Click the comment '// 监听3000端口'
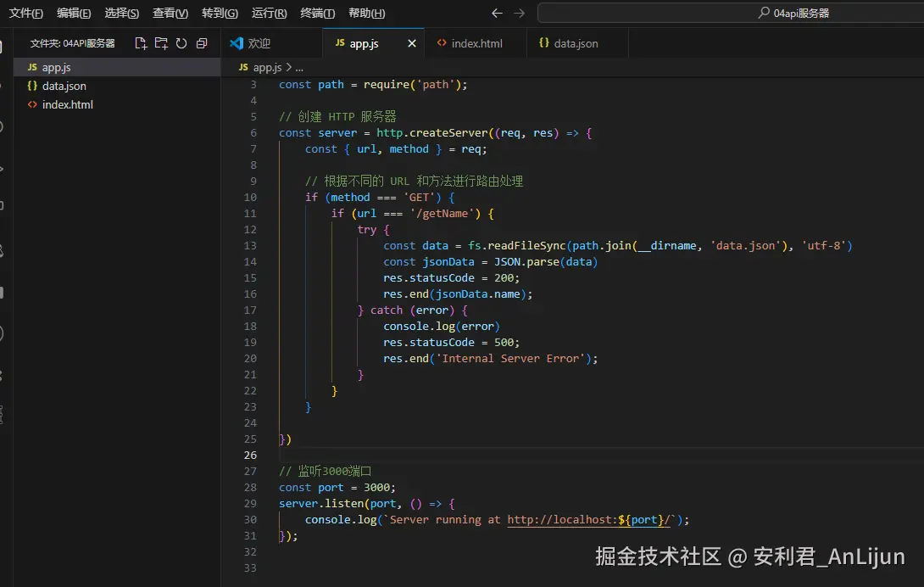 click(x=326, y=471)
